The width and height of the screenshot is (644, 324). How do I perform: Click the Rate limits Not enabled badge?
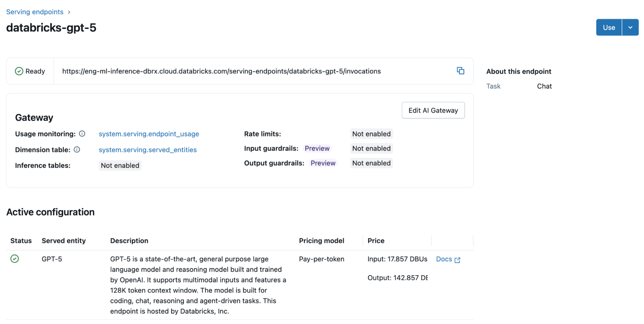[x=371, y=134]
